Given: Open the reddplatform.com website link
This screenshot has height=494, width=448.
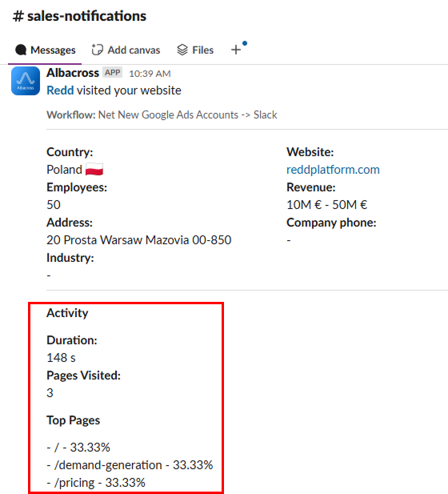Looking at the screenshot, I should click(333, 170).
